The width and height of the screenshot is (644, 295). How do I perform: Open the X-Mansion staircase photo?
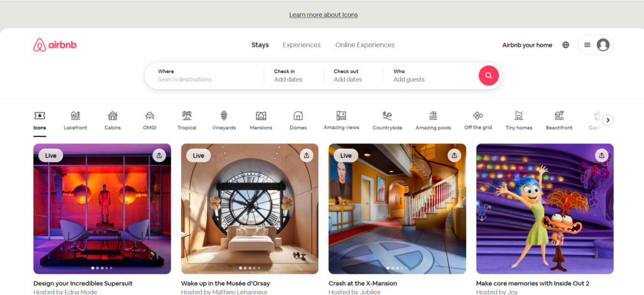coord(397,209)
